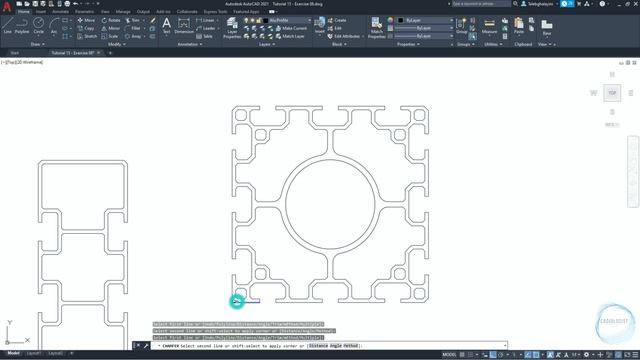The height and width of the screenshot is (360, 640).
Task: Switch to the Model layout tab
Action: click(13, 353)
